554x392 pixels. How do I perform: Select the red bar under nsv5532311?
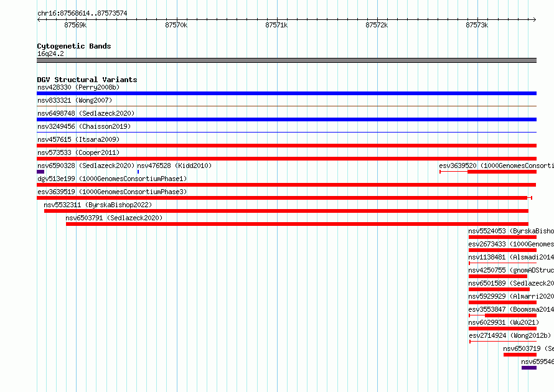(286, 211)
